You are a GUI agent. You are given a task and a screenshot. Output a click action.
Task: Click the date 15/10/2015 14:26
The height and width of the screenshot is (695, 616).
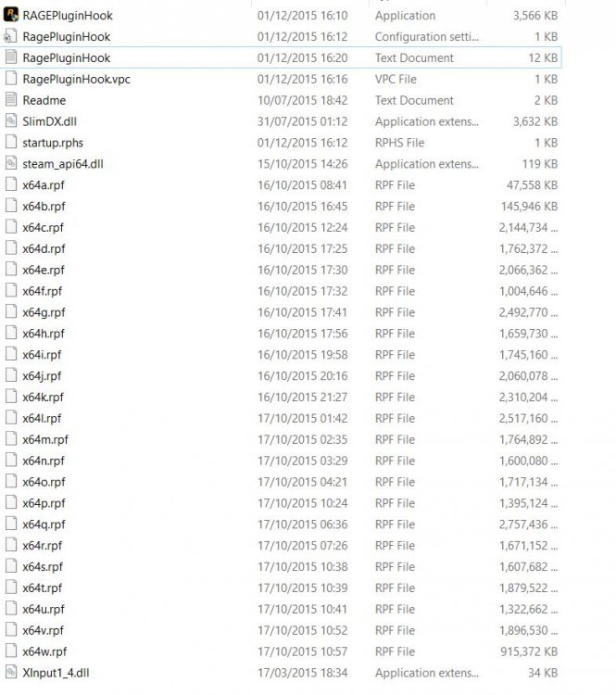(x=302, y=164)
